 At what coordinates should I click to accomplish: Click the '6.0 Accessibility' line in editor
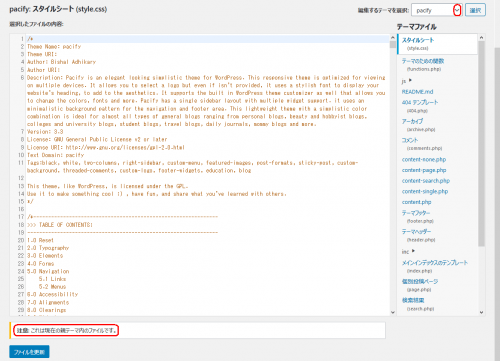(52, 294)
